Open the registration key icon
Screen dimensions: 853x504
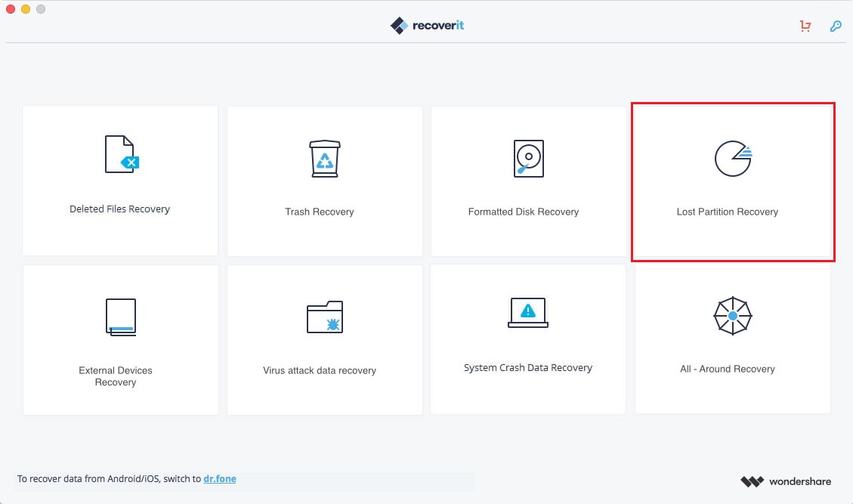pos(836,26)
